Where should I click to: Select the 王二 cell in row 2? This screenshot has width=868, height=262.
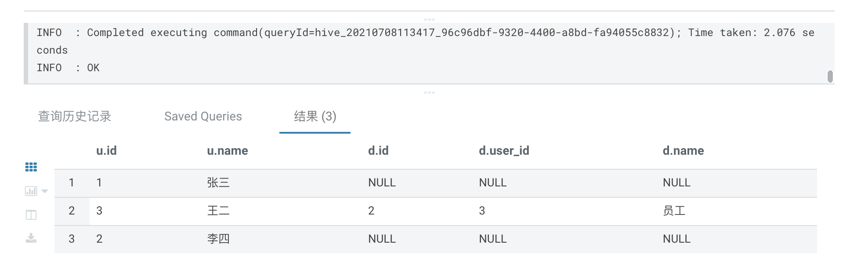(218, 211)
